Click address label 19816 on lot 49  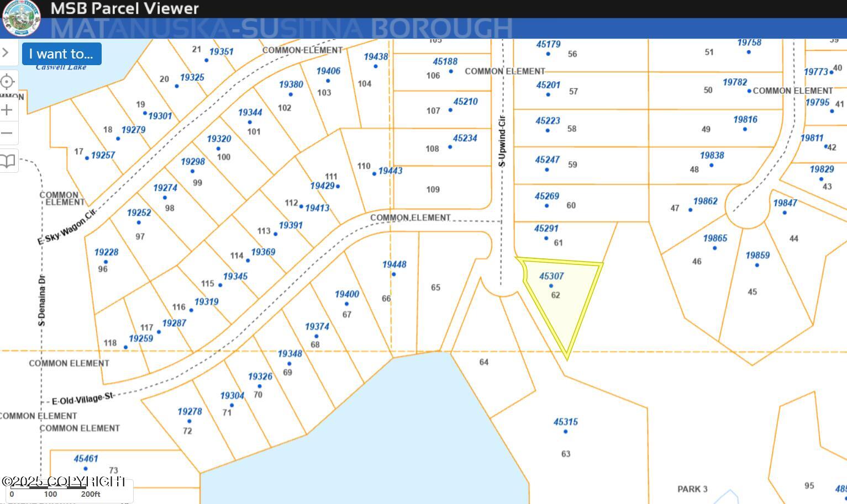coord(745,119)
